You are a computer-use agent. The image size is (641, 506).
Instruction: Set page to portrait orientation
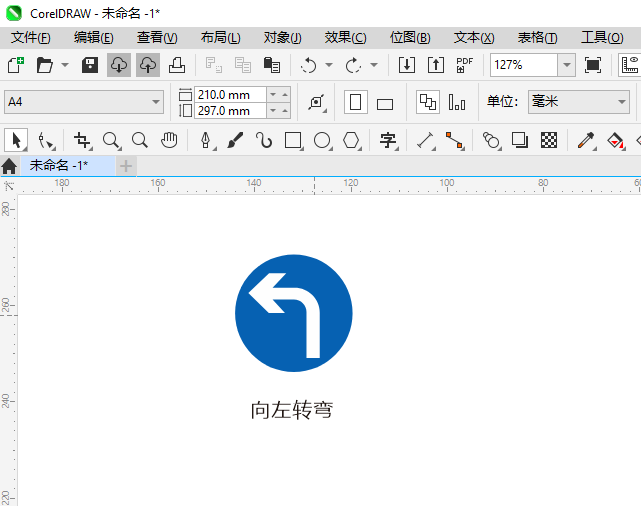[356, 102]
